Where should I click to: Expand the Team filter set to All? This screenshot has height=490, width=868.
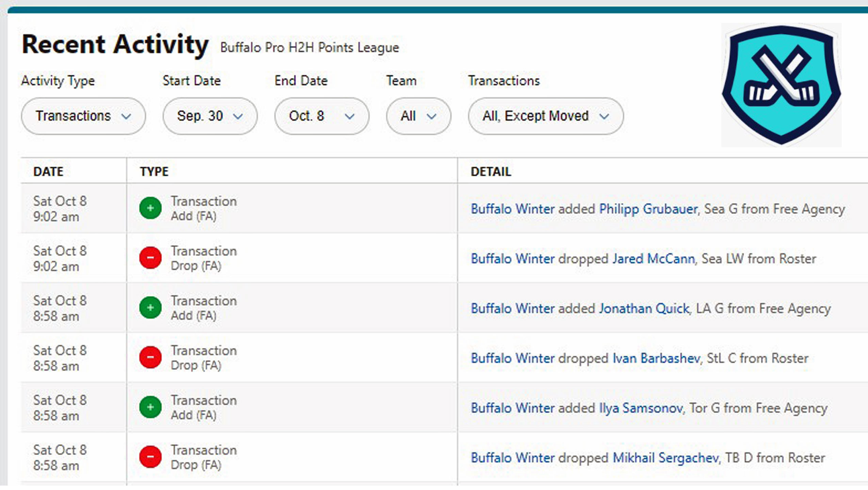418,116
